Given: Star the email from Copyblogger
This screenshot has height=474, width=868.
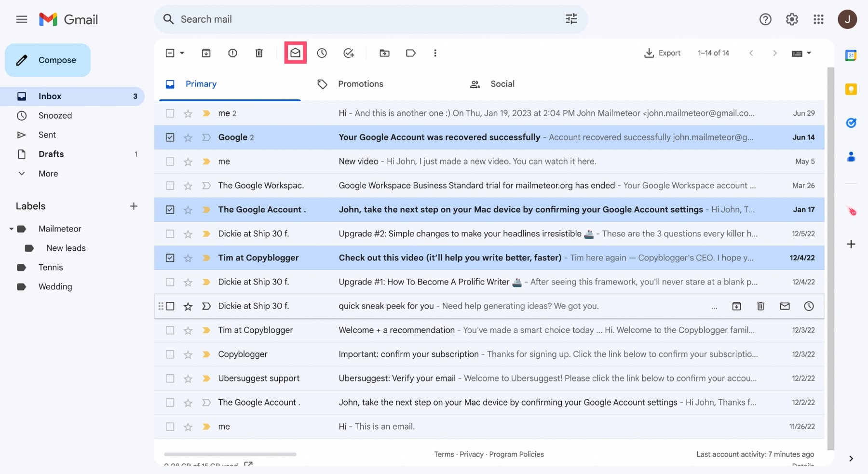Looking at the screenshot, I should coord(188,354).
